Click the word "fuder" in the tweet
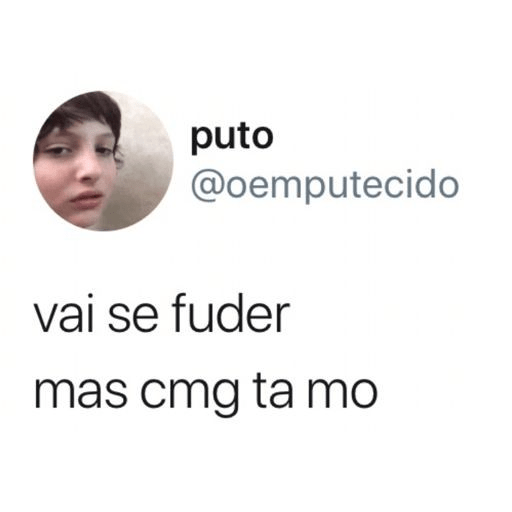This screenshot has width=512, height=512. click(231, 313)
